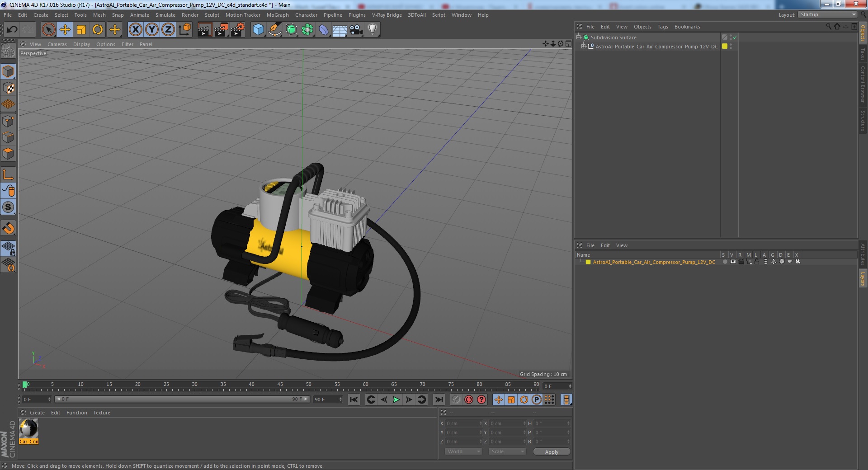
Task: Expand AstroAI_Portable_Car_Air_Compressor object hierarchy
Action: (x=583, y=46)
